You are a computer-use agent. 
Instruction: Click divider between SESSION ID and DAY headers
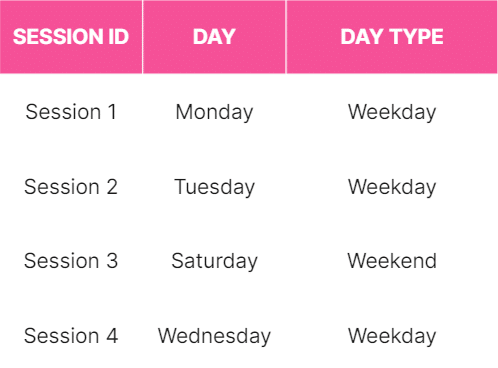tap(143, 37)
